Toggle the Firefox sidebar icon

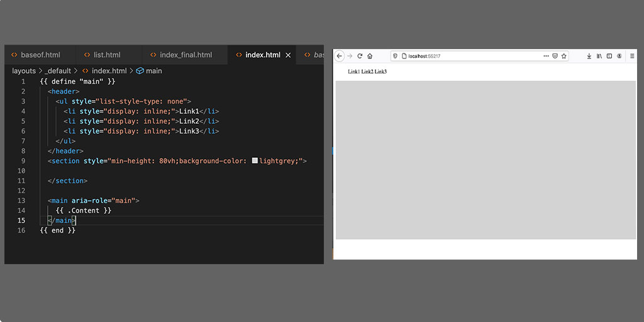pyautogui.click(x=609, y=56)
